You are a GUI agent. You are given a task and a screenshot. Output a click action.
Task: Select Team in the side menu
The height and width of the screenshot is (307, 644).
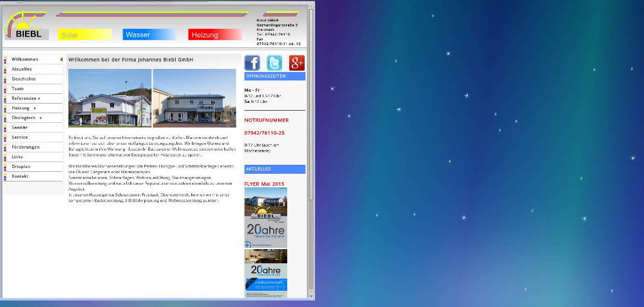[x=33, y=89]
